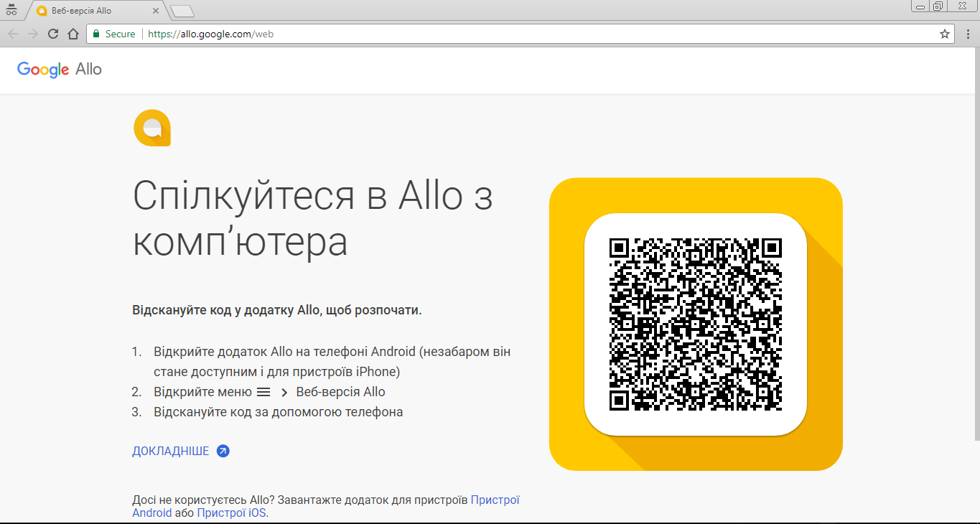Click the browser back arrow
The width and height of the screenshot is (980, 524).
click(x=12, y=34)
